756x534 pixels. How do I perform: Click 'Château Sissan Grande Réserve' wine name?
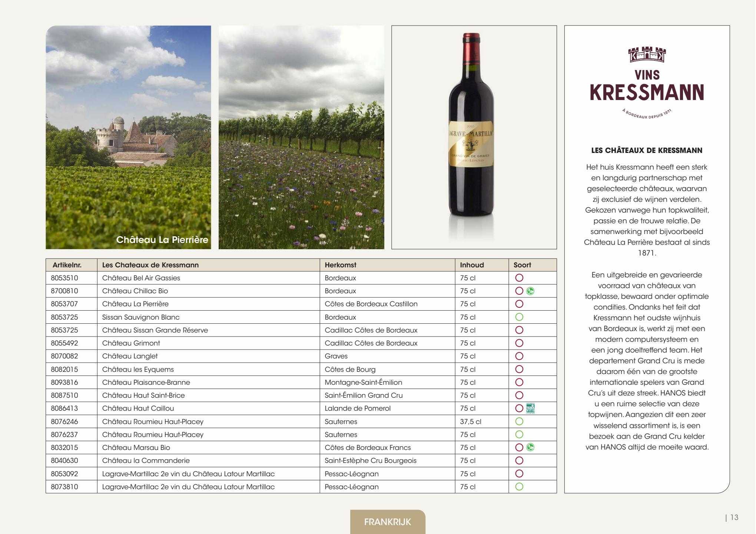tap(155, 330)
